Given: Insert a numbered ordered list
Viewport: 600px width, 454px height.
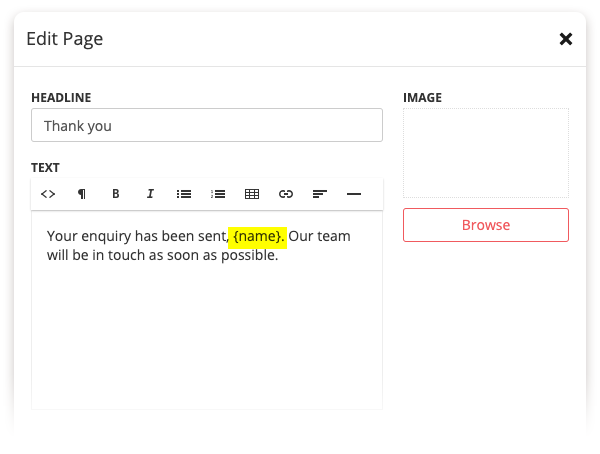Looking at the screenshot, I should pyautogui.click(x=218, y=194).
